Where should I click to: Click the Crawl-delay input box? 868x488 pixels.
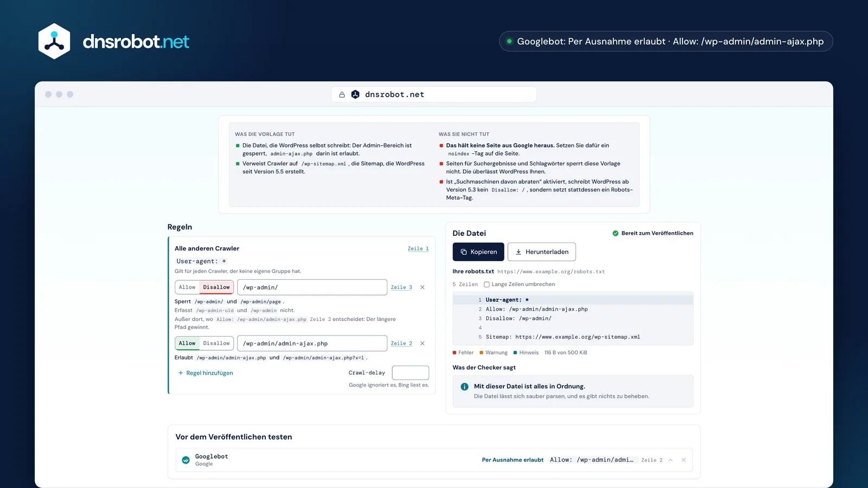pos(410,373)
